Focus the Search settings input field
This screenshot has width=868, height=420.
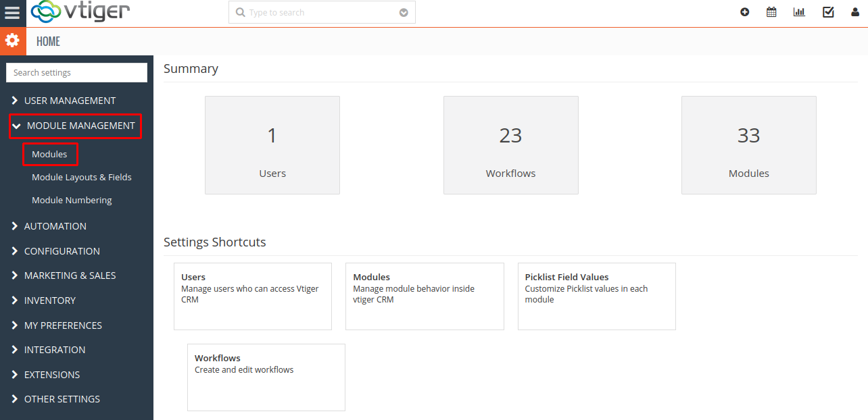point(76,73)
